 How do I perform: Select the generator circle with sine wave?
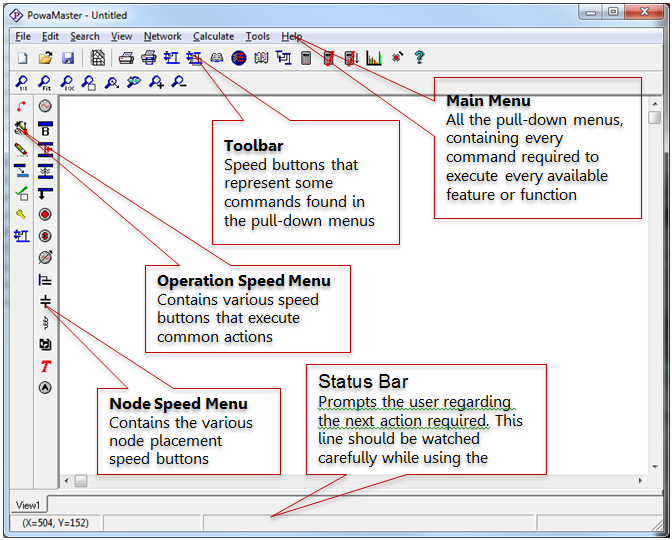coord(45,106)
